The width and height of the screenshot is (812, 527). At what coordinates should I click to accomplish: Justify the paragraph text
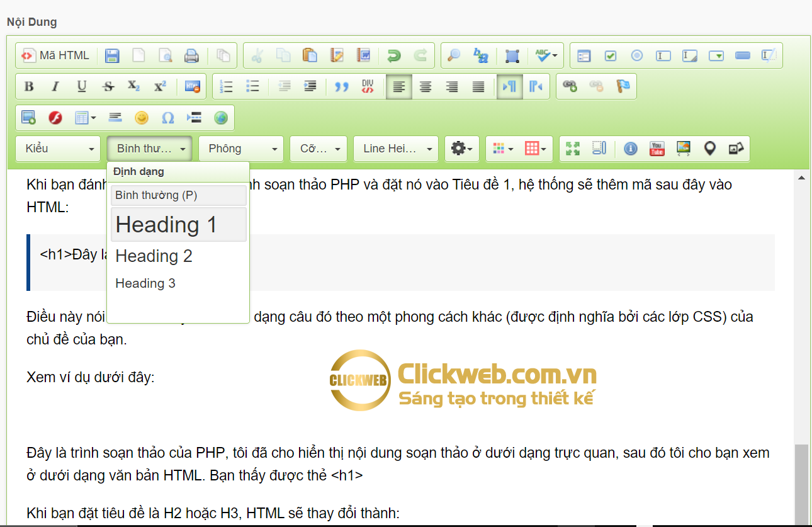click(478, 87)
